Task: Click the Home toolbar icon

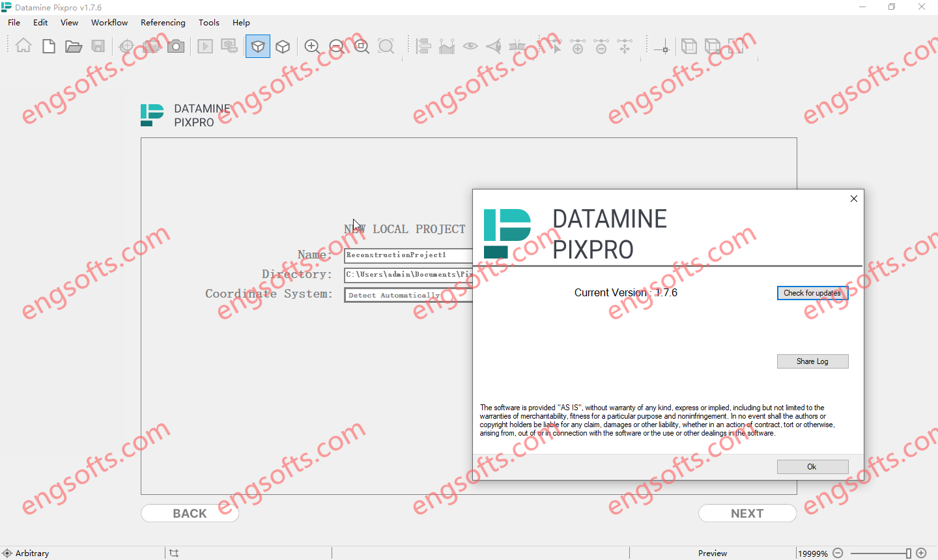Action: click(23, 46)
